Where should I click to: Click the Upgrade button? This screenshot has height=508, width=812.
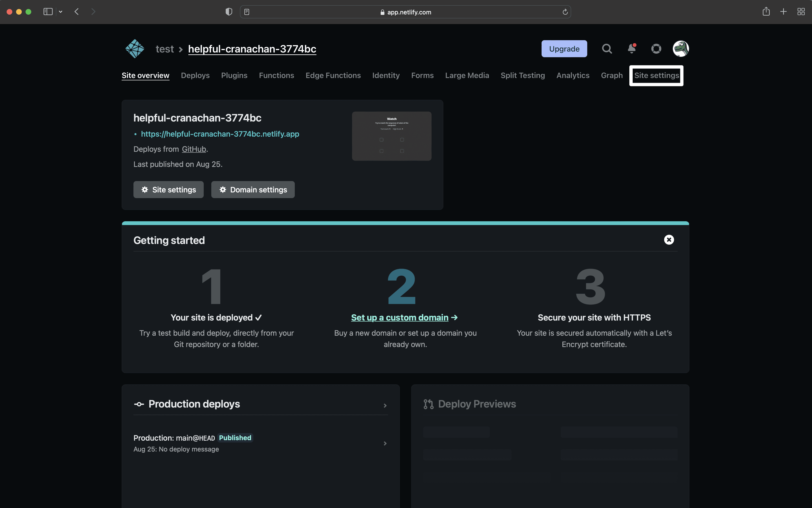click(564, 49)
